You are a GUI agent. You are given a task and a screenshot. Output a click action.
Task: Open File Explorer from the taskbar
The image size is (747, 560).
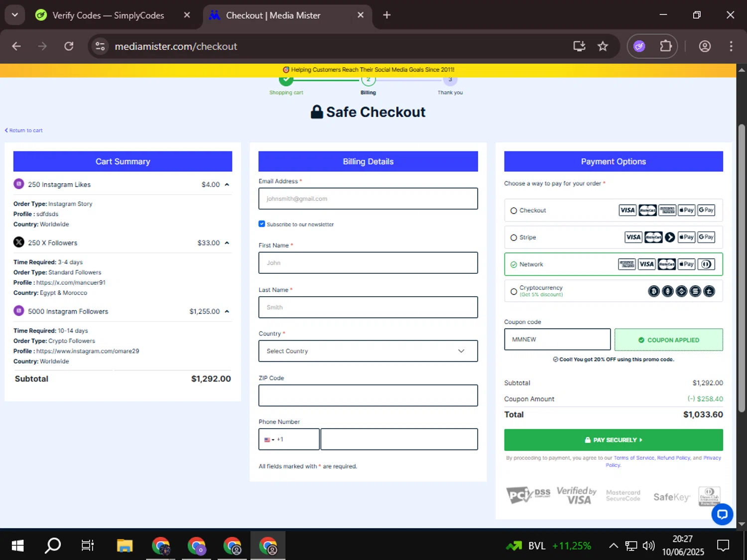[x=124, y=546]
